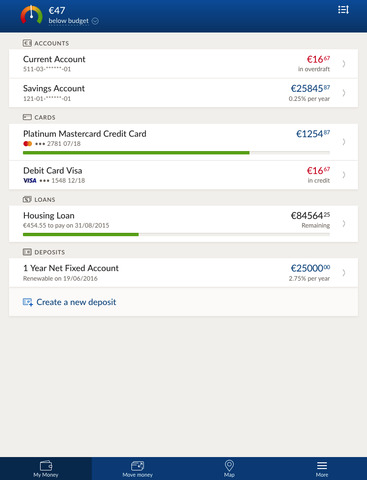Switch to the Move money tab

coord(137,469)
